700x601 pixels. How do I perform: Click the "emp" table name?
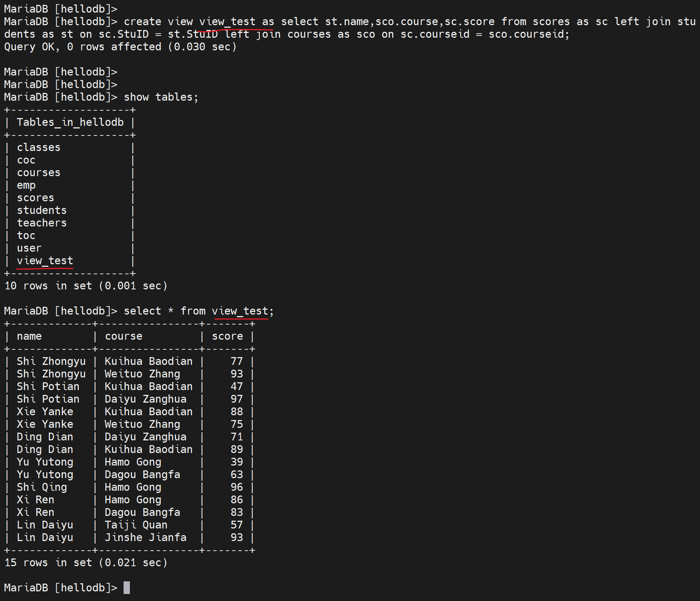[x=26, y=185]
